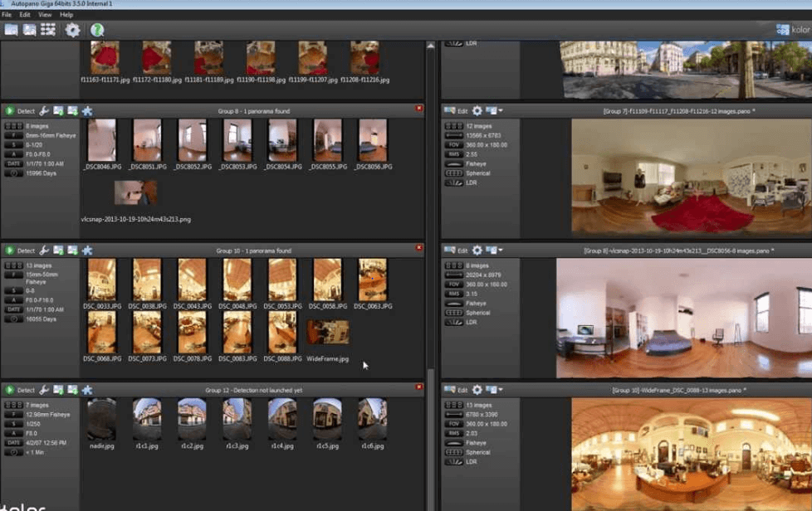The height and width of the screenshot is (511, 812).
Task: Open the File menu
Action: coord(7,15)
